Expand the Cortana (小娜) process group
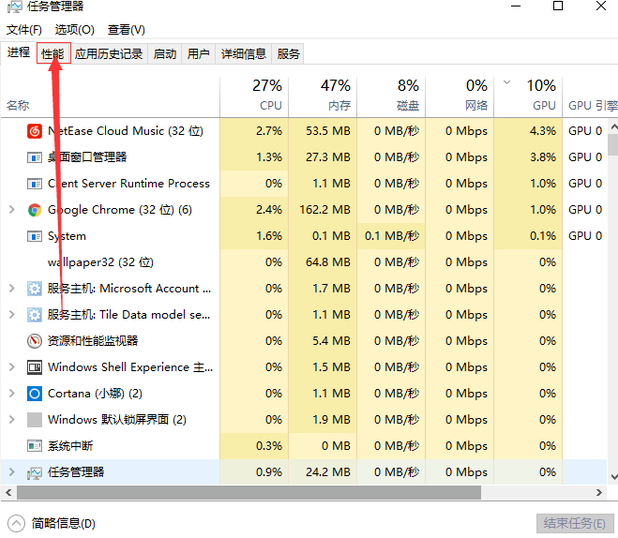Viewport: 618px width, 538px height. [12, 393]
